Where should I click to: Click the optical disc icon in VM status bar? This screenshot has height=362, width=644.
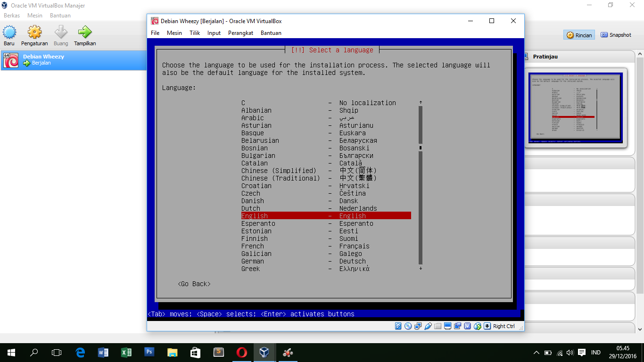(x=408, y=326)
